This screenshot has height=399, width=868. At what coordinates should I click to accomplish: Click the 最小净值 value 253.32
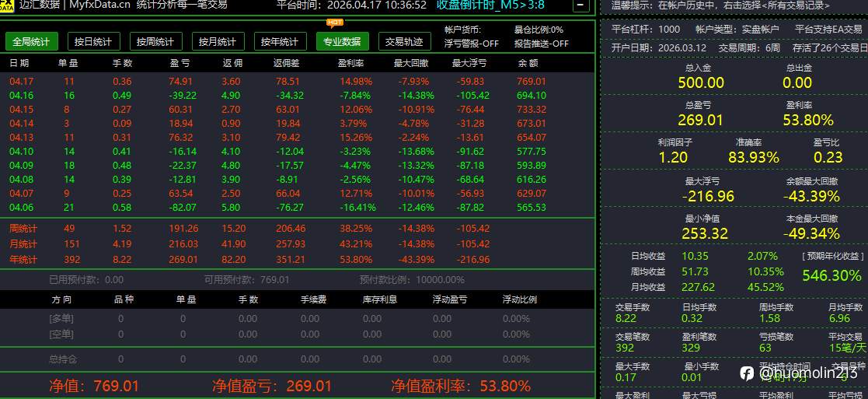tap(705, 233)
